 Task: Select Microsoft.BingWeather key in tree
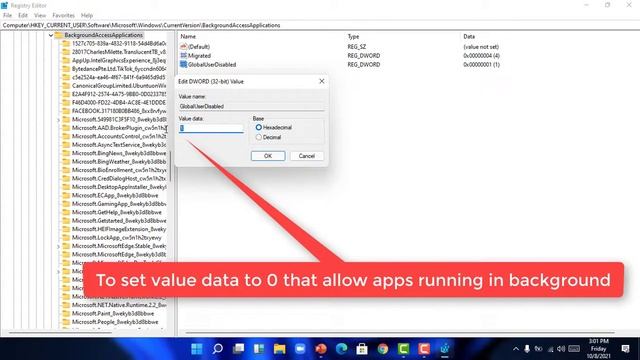(x=119, y=162)
